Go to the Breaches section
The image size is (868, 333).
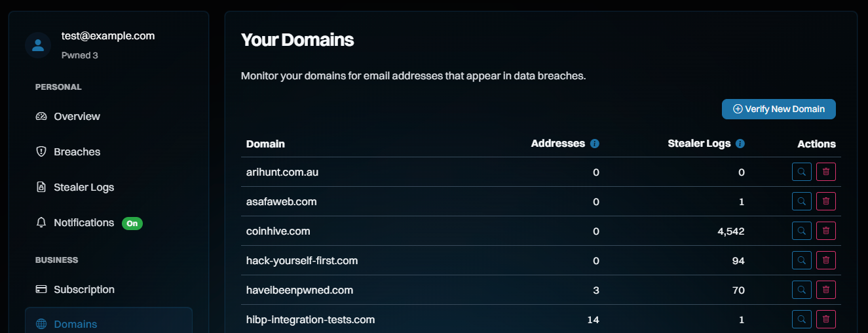click(x=77, y=152)
